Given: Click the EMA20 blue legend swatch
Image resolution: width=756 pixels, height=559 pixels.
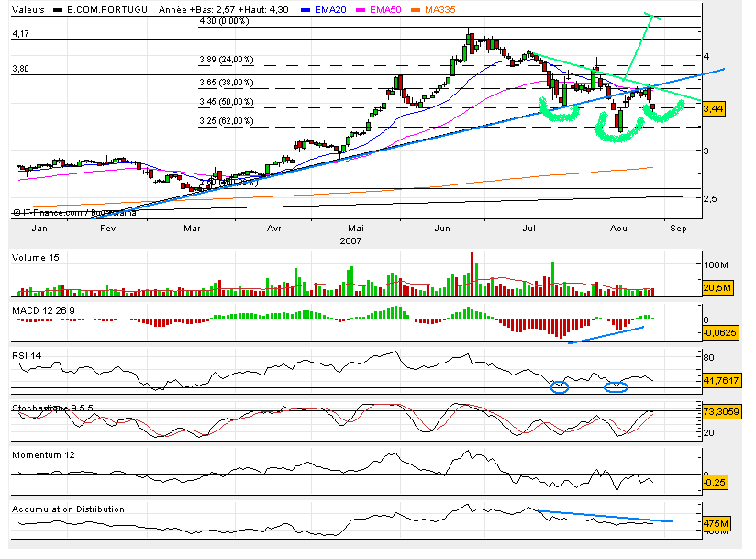Looking at the screenshot, I should click(x=305, y=10).
